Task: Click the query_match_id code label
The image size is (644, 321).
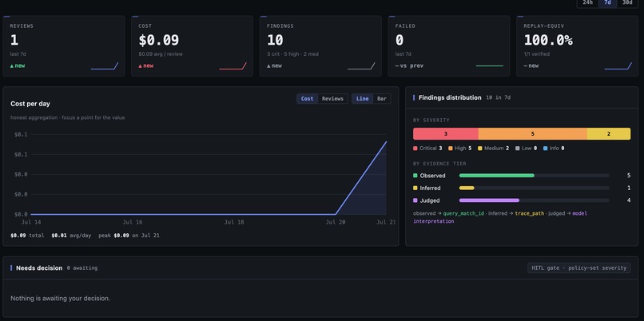Action: coord(463,213)
